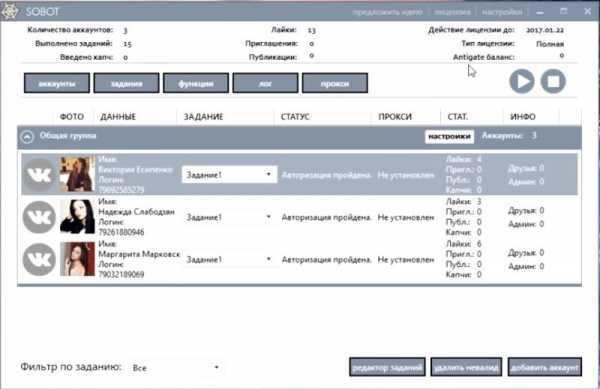Open task dropdown for Маргарита Марковск
This screenshot has height=389, width=600.
point(229,260)
